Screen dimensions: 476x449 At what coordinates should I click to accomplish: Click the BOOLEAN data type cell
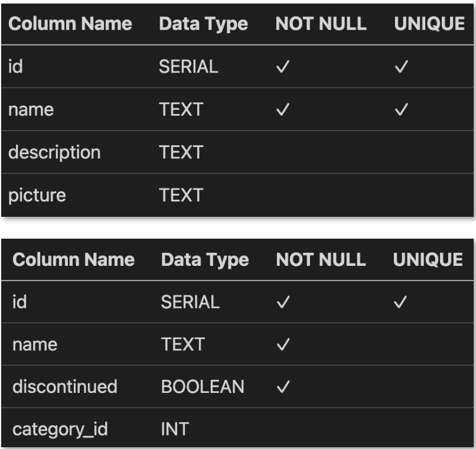pyautogui.click(x=203, y=387)
